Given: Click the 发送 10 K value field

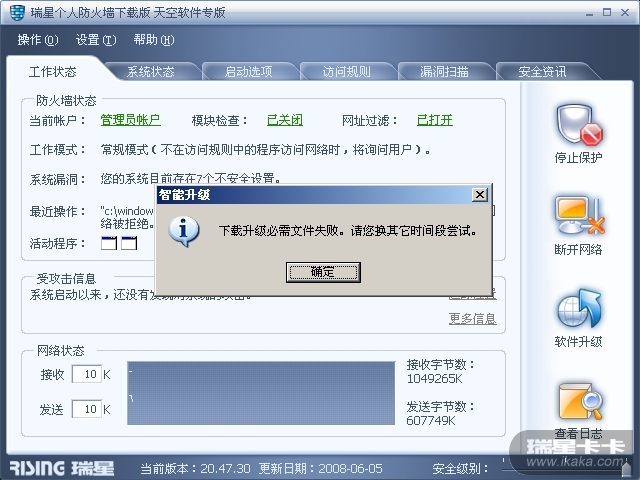Looking at the screenshot, I should (x=87, y=409).
